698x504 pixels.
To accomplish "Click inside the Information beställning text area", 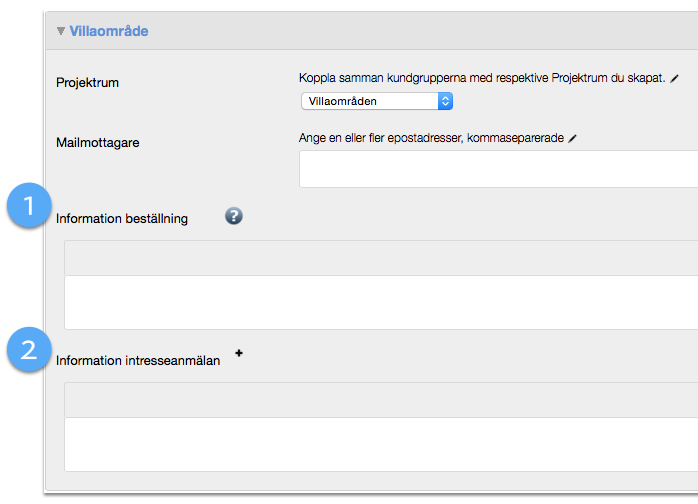I will point(380,302).
